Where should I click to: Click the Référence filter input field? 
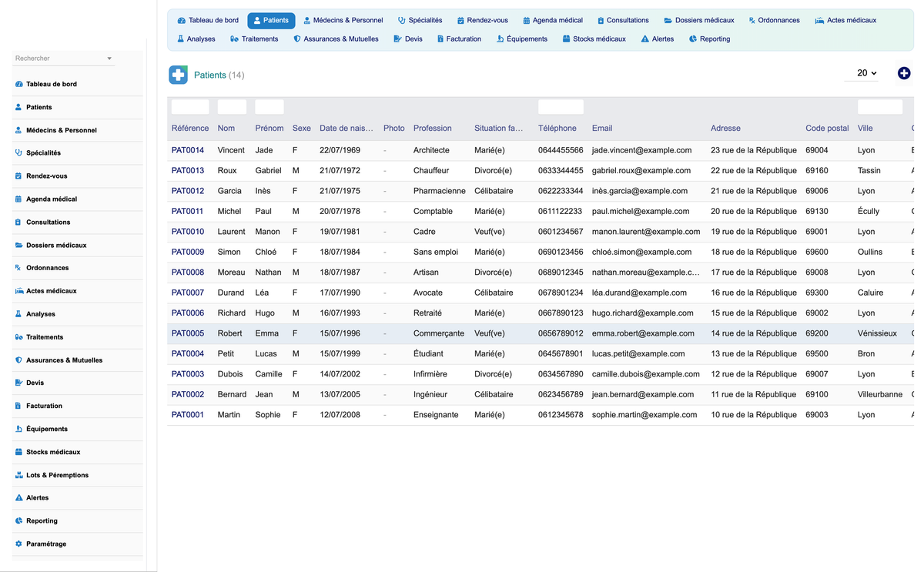(190, 107)
